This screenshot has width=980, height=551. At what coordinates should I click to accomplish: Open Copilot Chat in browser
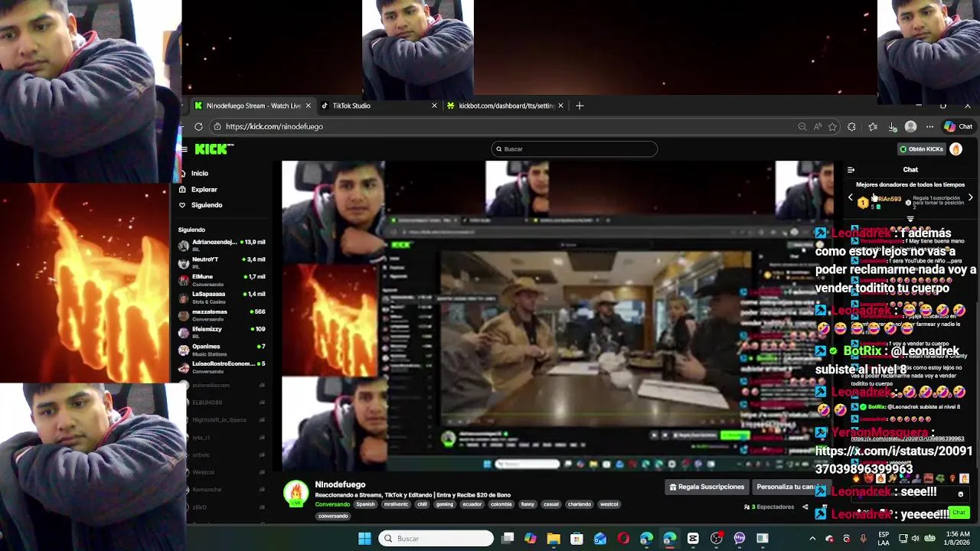click(958, 126)
